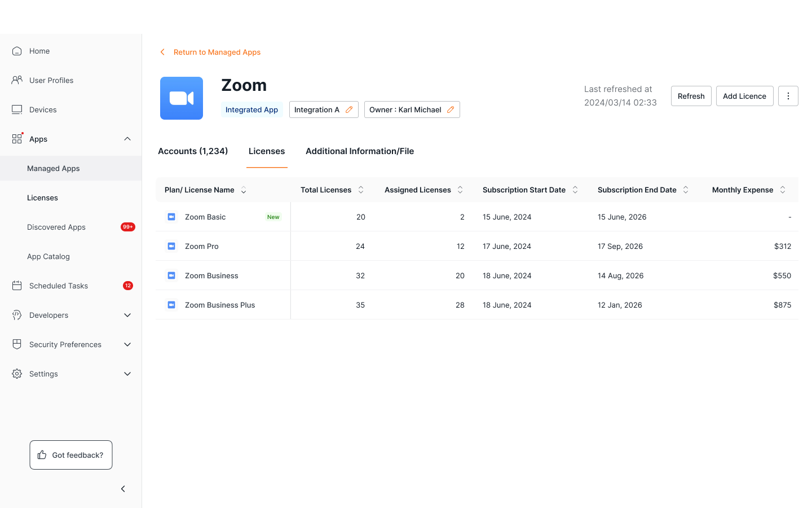Click the Got feedback? button

[x=71, y=455]
